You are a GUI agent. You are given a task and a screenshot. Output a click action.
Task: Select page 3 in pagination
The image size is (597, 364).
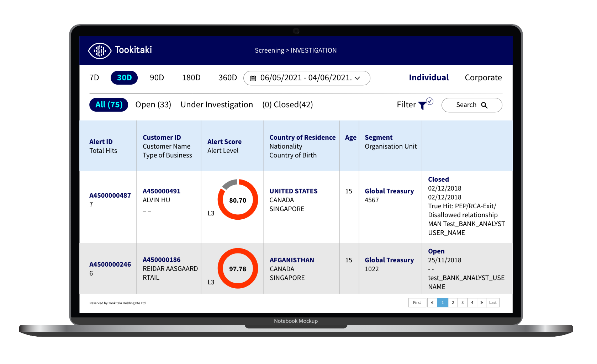462,303
